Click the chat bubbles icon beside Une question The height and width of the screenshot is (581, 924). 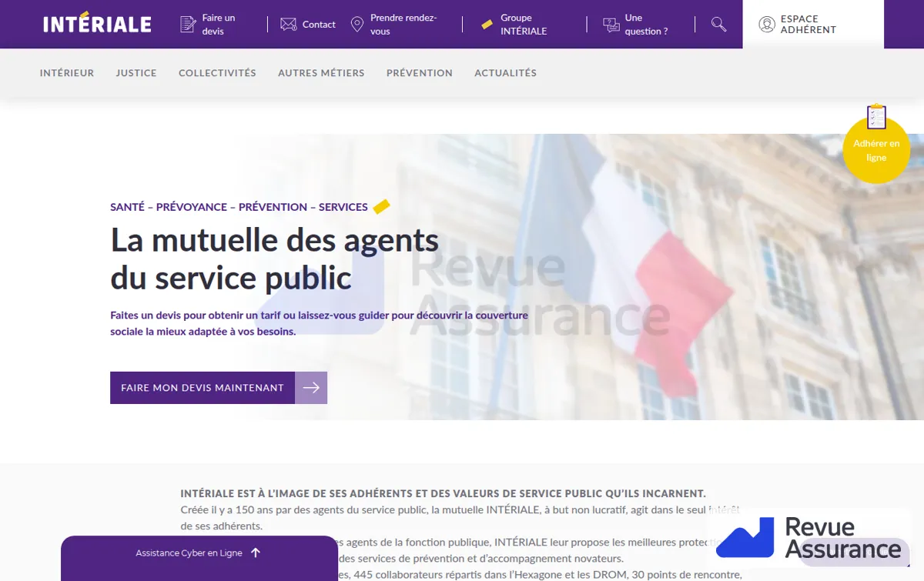pyautogui.click(x=611, y=25)
